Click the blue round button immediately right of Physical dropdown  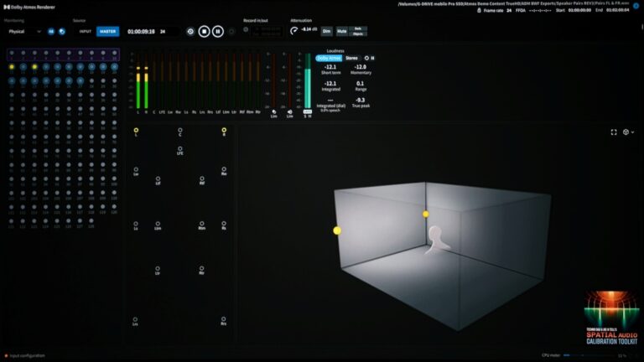tap(51, 32)
